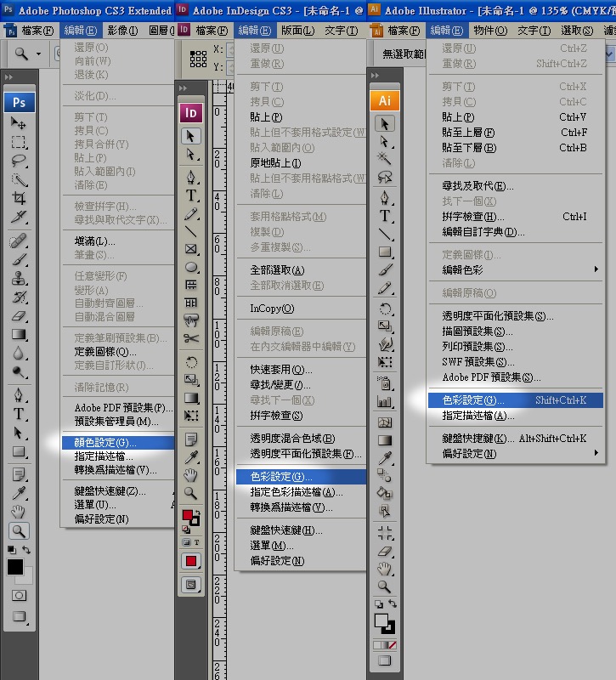Expand Photoshop toolbox double-arrow
The width and height of the screenshot is (616, 680).
click(8, 76)
